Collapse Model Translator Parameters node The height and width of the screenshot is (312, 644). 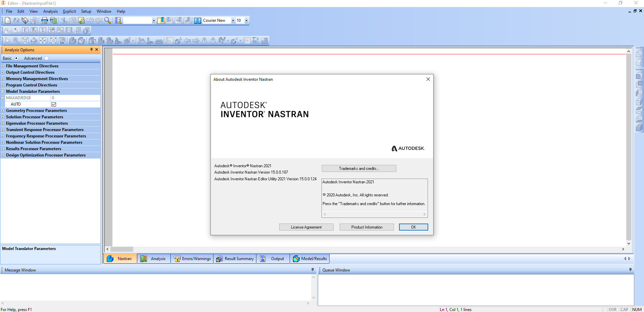click(x=3, y=91)
